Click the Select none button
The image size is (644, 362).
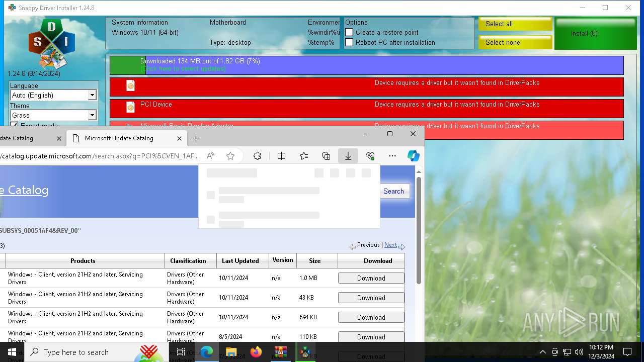pos(515,42)
